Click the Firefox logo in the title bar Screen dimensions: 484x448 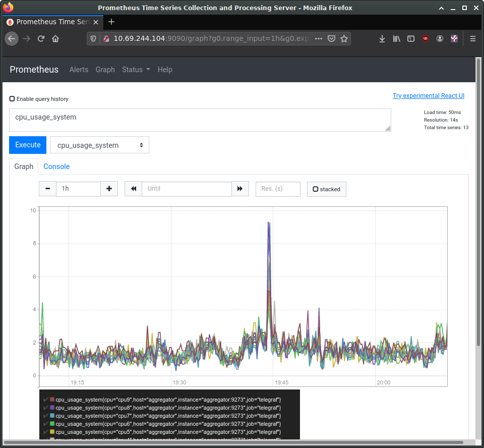[x=8, y=7]
